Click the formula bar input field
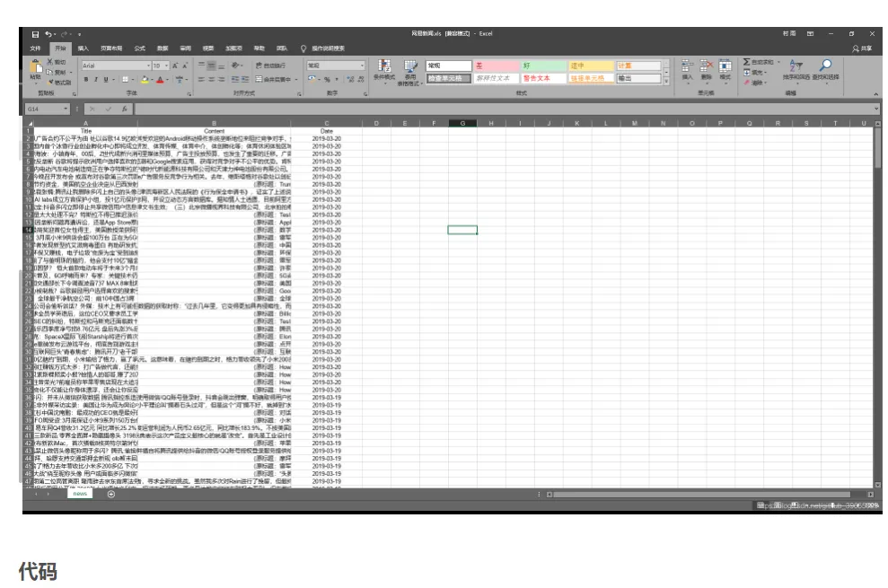 pos(503,109)
